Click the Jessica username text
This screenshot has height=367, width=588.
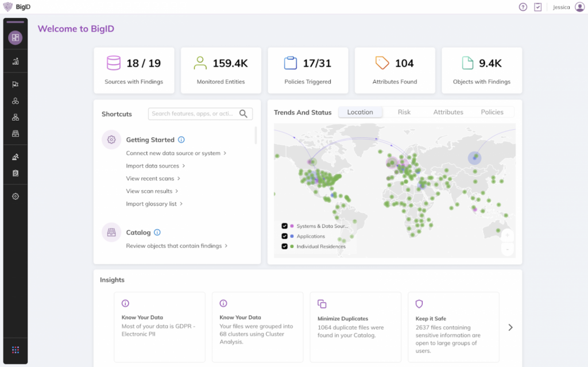click(562, 7)
